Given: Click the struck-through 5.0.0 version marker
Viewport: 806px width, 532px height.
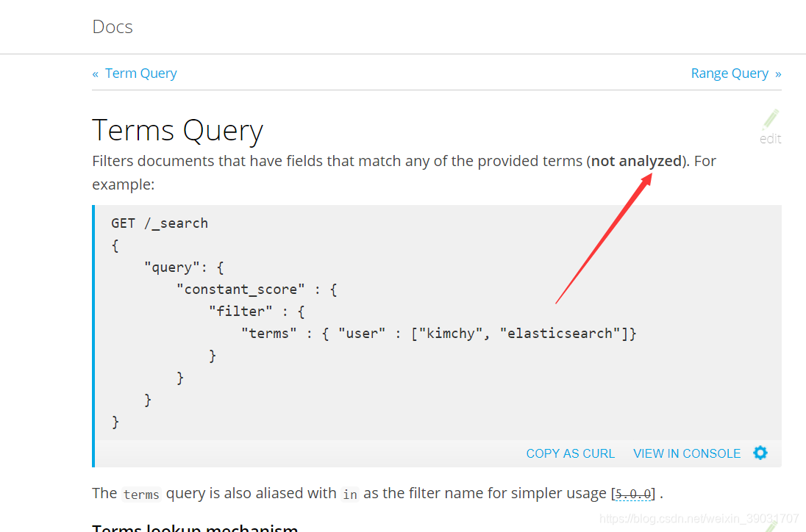Looking at the screenshot, I should (x=632, y=494).
